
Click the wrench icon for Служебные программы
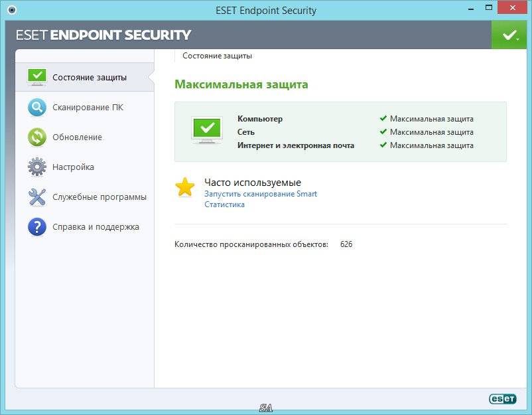coord(37,197)
